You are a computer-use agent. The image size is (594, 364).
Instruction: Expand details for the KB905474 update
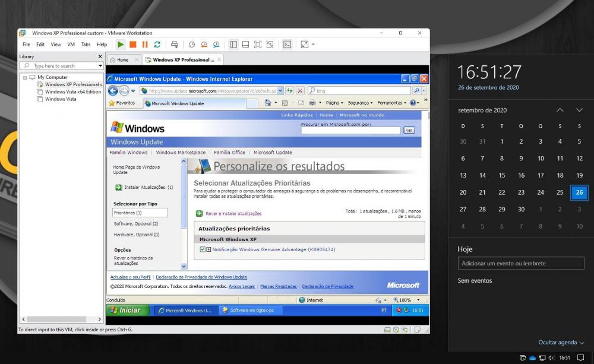208,249
